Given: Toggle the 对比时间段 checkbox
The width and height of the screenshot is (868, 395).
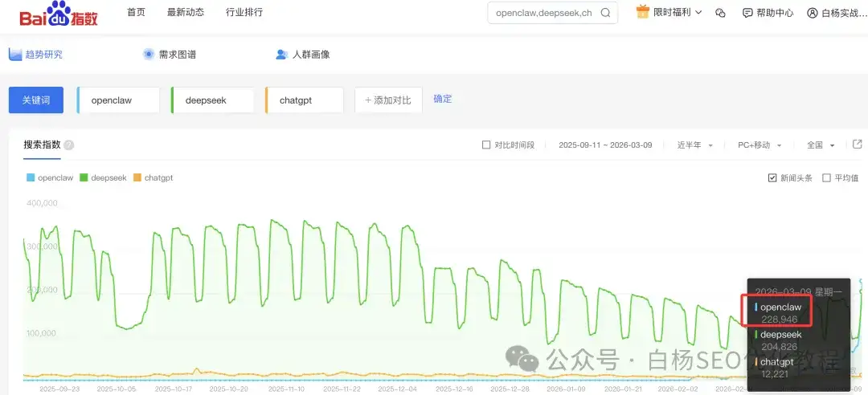Looking at the screenshot, I should click(486, 145).
